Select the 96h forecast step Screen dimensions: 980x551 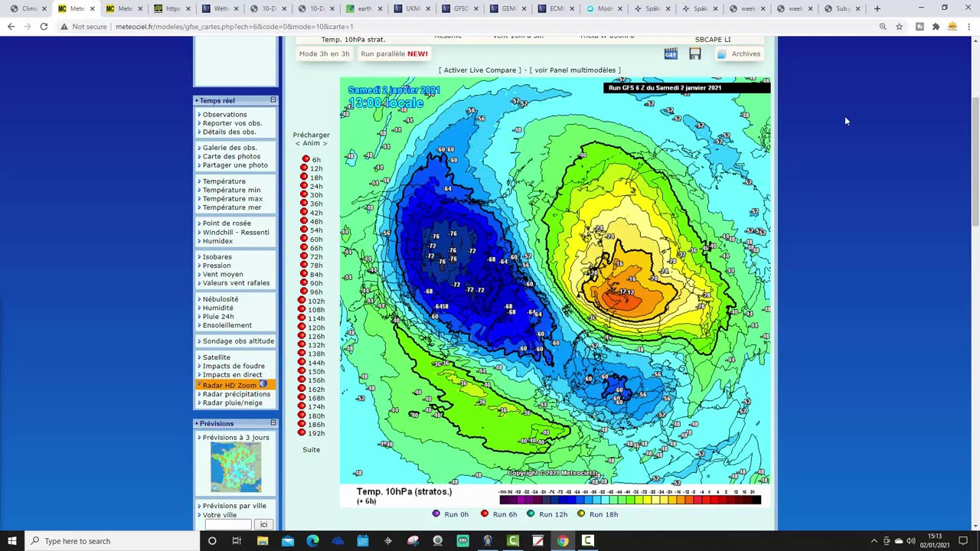[315, 292]
